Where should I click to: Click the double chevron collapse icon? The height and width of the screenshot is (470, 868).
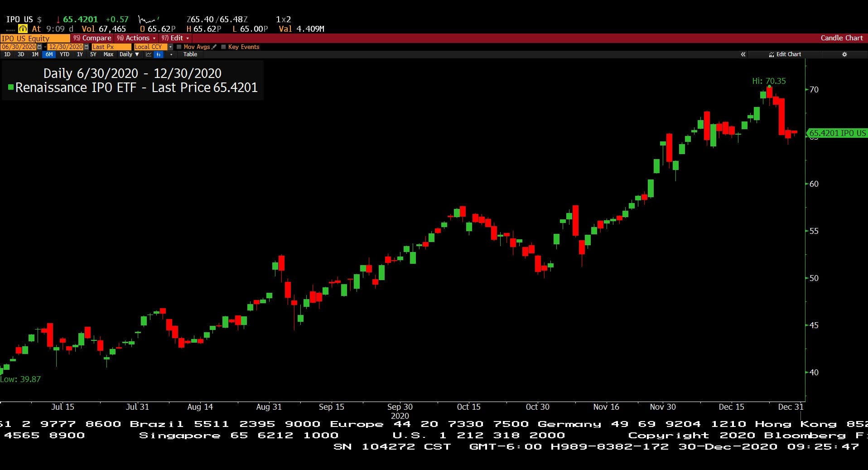coord(743,54)
